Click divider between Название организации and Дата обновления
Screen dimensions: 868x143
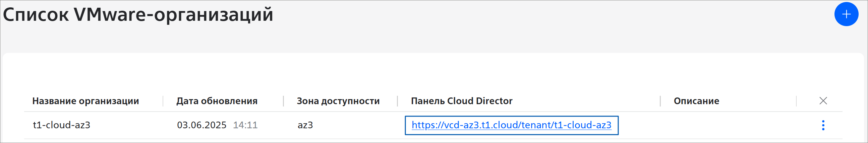(163, 101)
